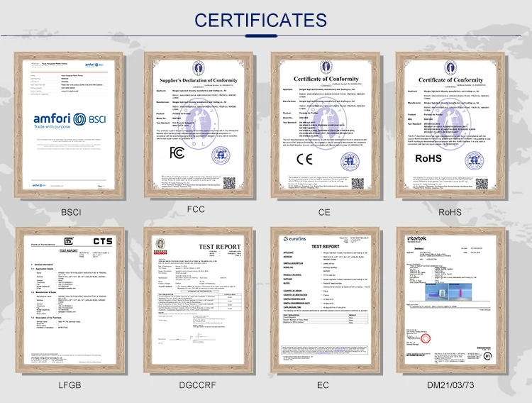Click 'TEST REPORT' heading on eurofins document
Image resolution: width=532 pixels, height=410 pixels.
click(x=326, y=246)
